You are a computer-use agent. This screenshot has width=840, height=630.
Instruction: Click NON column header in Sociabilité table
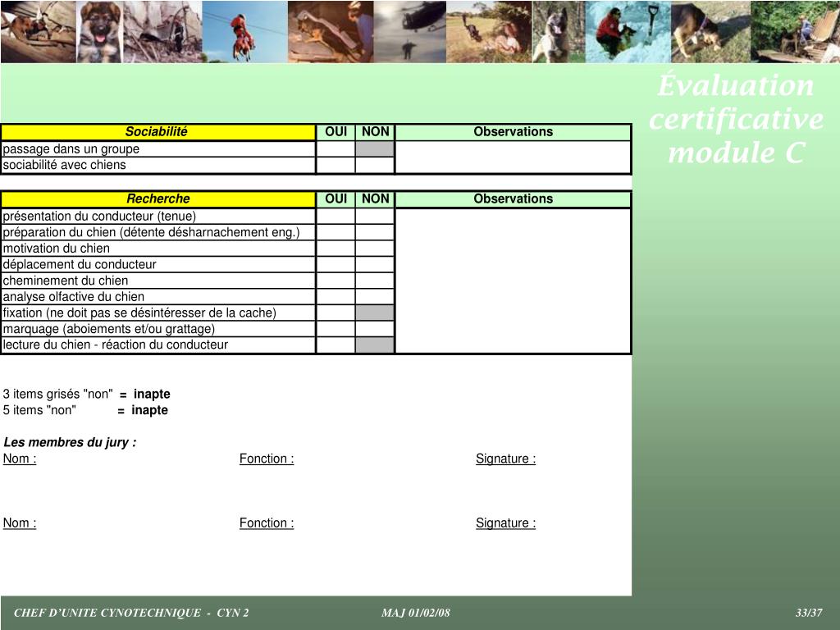[375, 132]
